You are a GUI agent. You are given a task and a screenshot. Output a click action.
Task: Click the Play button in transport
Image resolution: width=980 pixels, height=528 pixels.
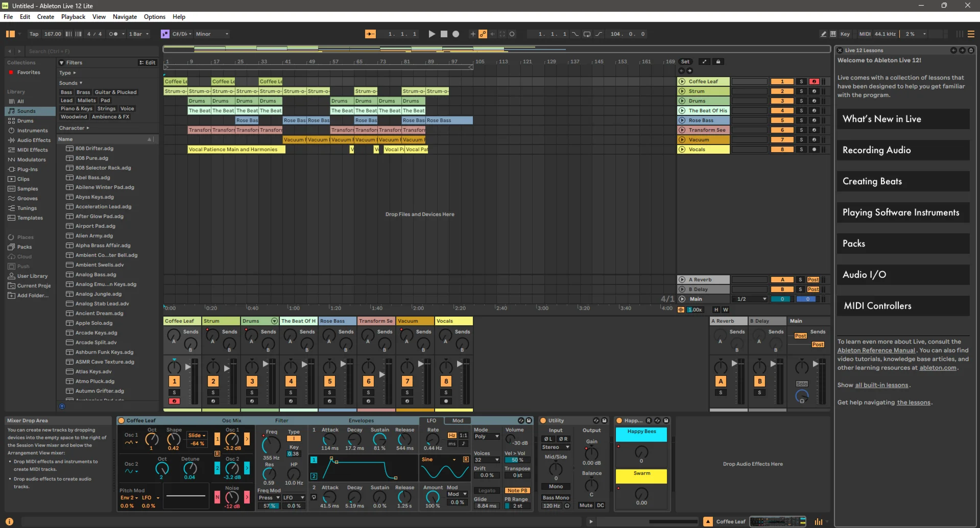pyautogui.click(x=432, y=34)
